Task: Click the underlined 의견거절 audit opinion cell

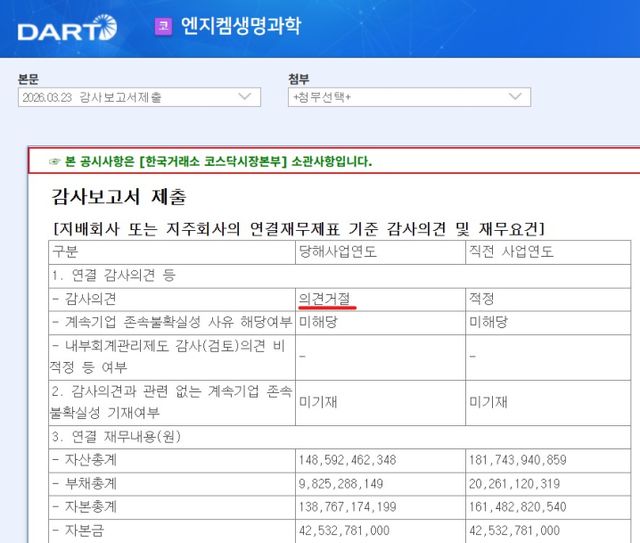Action: pyautogui.click(x=325, y=298)
